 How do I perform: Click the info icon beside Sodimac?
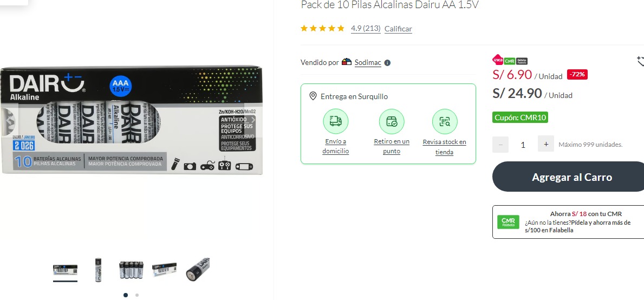click(387, 63)
